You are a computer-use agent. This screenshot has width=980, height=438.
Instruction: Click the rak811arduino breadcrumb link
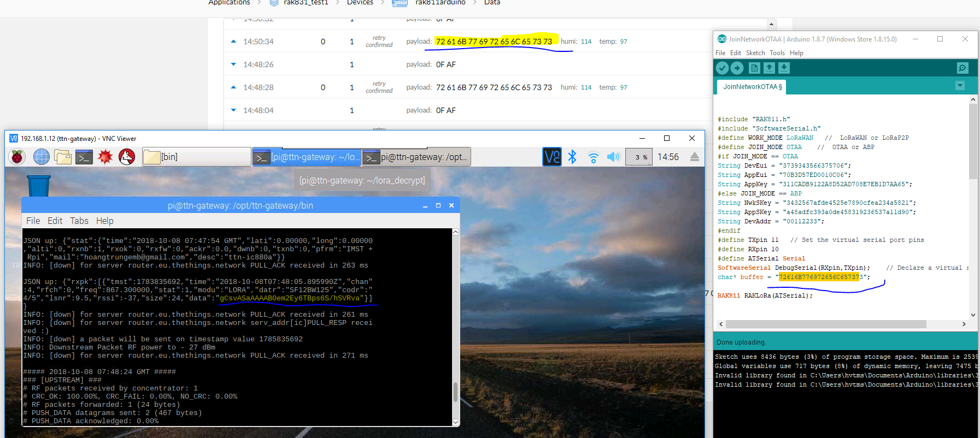[x=440, y=2]
